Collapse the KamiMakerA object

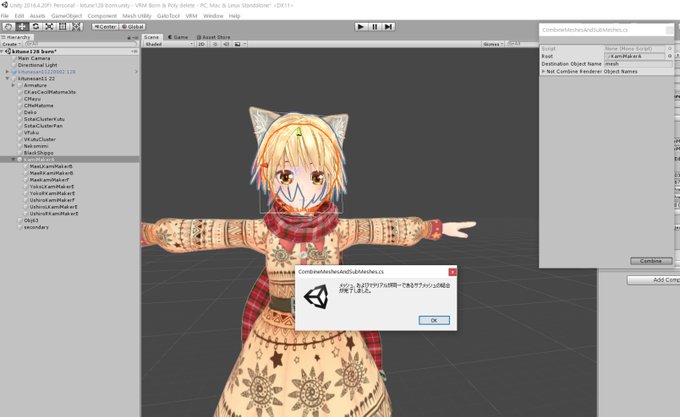(x=13, y=159)
